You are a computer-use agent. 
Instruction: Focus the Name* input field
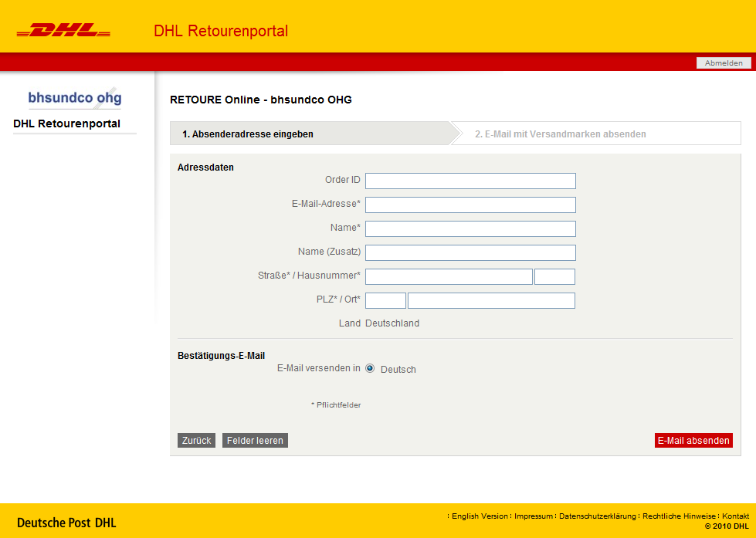click(x=470, y=228)
